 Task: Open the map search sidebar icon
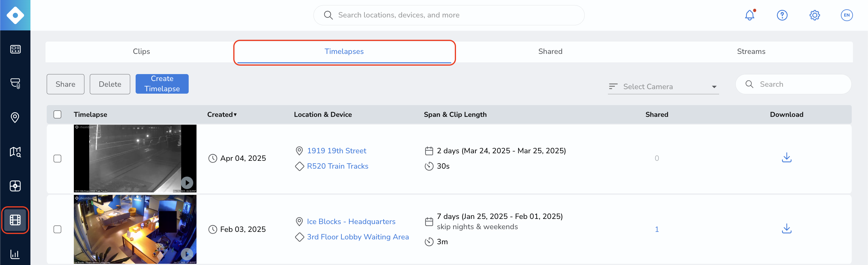[x=15, y=152]
